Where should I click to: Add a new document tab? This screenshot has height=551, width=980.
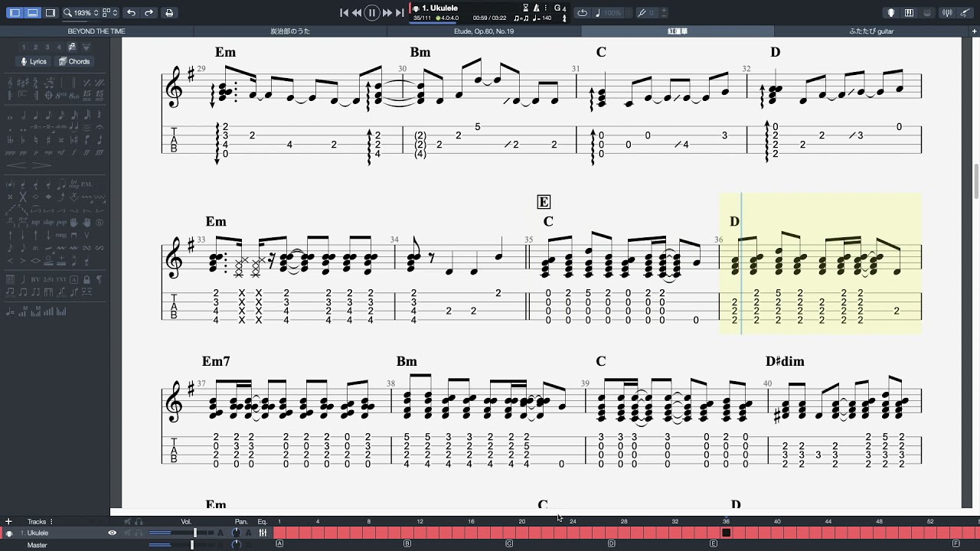click(x=974, y=31)
